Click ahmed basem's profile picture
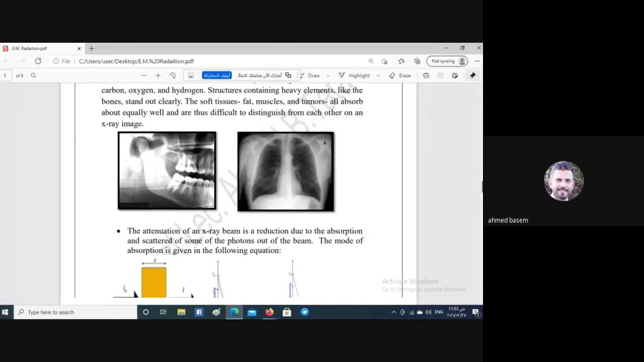 [x=563, y=181]
